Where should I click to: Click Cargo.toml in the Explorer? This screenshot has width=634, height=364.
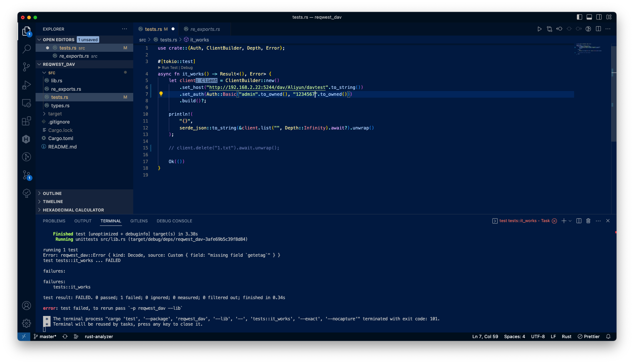coord(61,138)
